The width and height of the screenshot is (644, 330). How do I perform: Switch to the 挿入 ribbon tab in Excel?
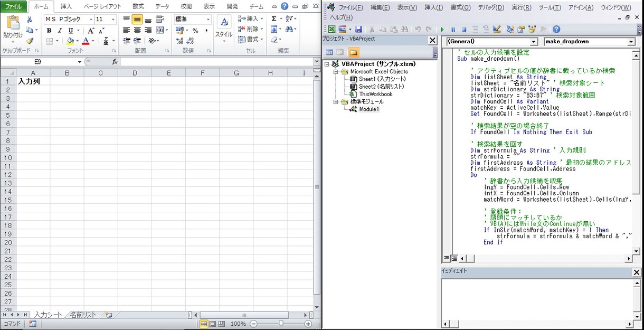coord(66,6)
